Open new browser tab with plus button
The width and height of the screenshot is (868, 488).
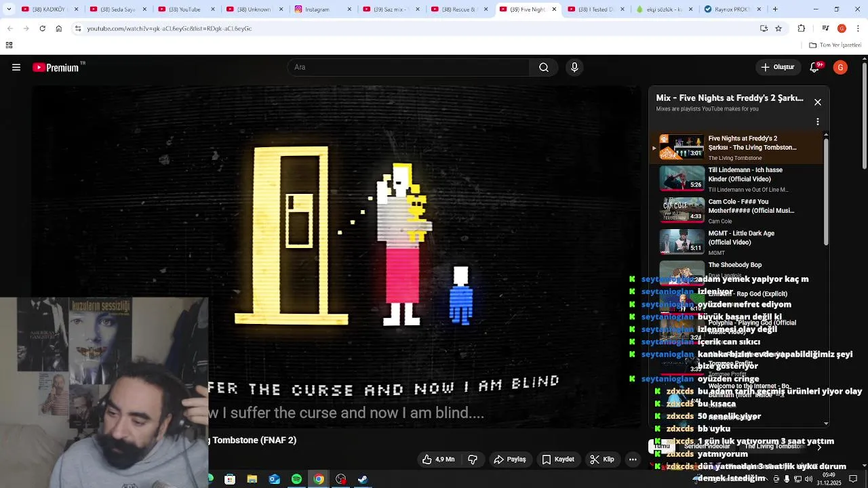click(775, 9)
